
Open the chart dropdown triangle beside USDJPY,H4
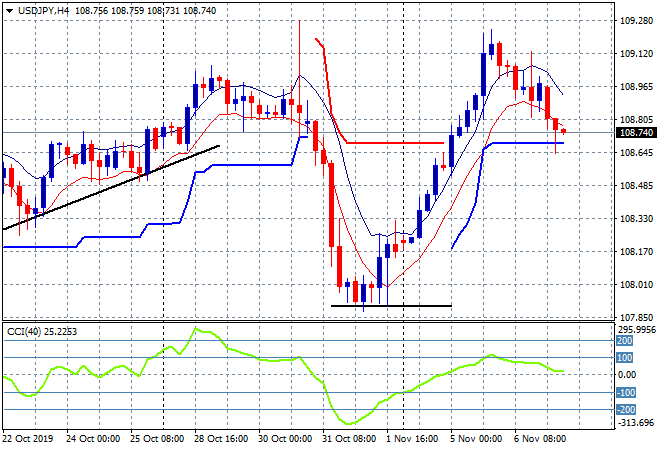(9, 11)
